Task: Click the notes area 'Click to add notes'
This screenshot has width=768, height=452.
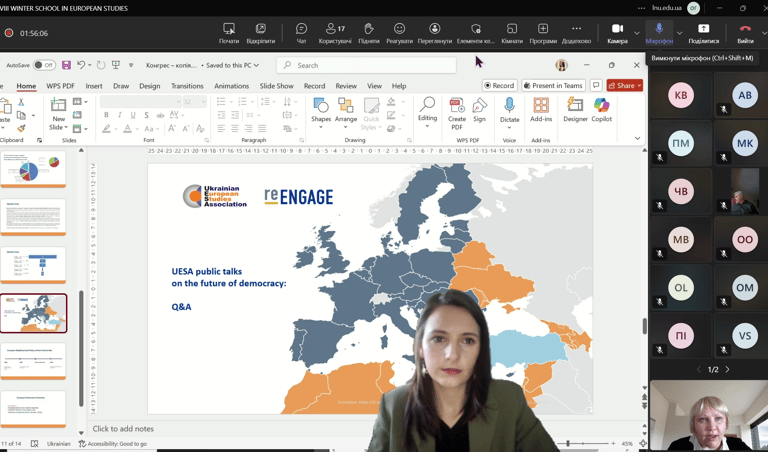Action: coord(123,428)
